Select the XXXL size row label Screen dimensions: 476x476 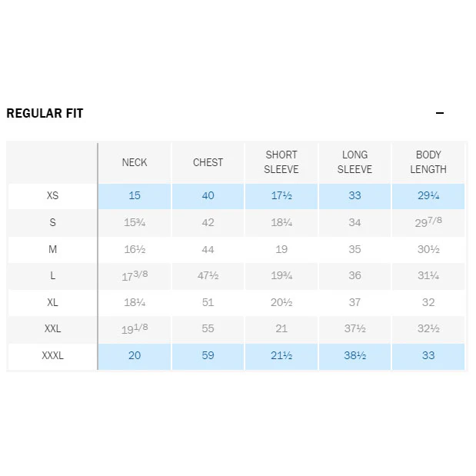(x=52, y=355)
